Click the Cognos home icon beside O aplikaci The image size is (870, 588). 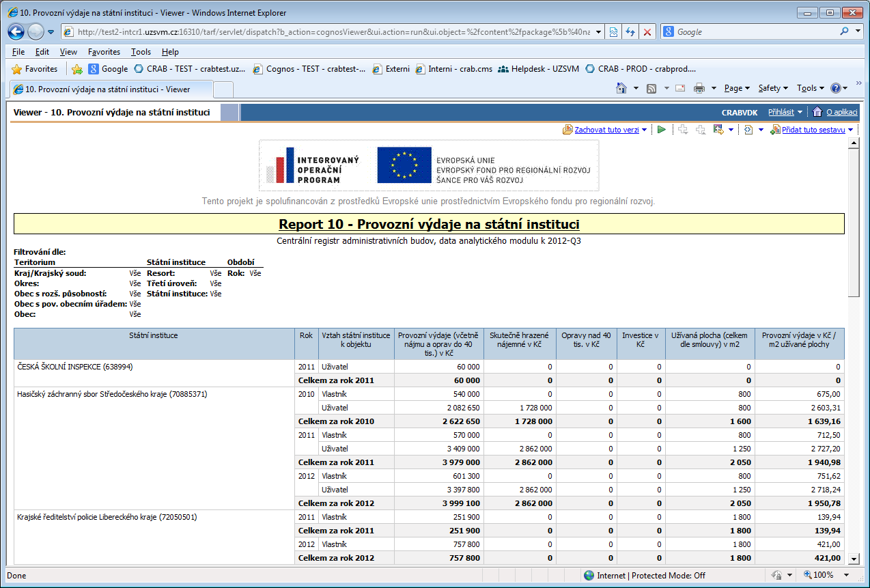pos(817,112)
